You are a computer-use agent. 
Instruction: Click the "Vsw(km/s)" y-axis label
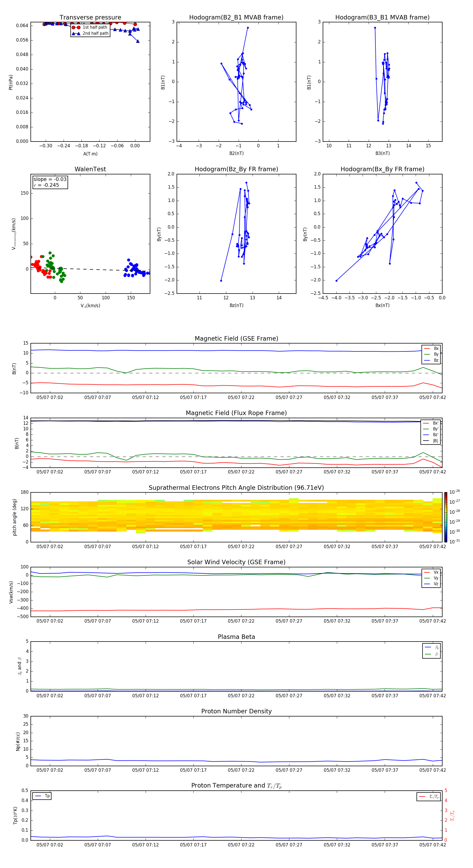pos(11,592)
